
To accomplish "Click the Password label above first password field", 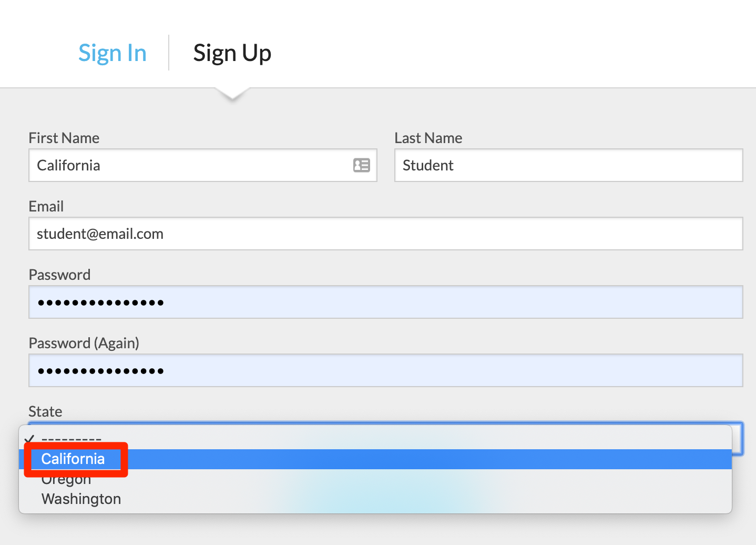I will click(59, 275).
